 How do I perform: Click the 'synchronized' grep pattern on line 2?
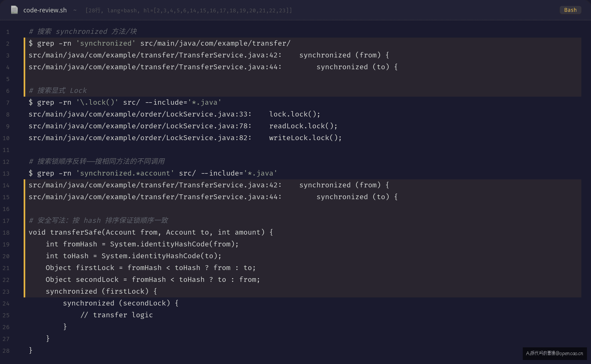(x=106, y=43)
